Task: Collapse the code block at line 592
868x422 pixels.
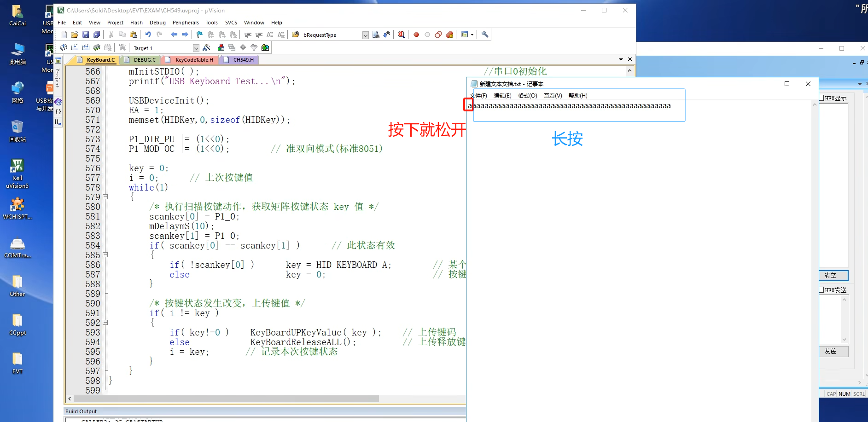Action: coord(105,323)
